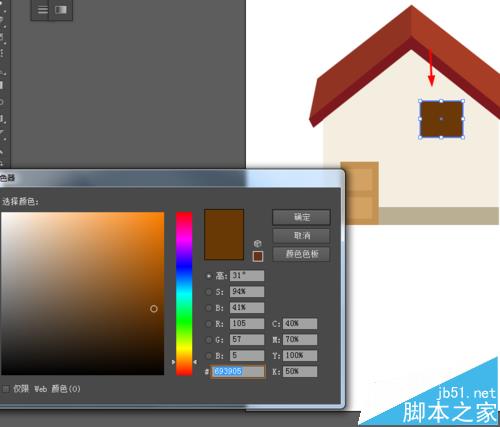500x427 pixels.
Task: Click inside the saturation-brightness color field
Action: point(82,293)
